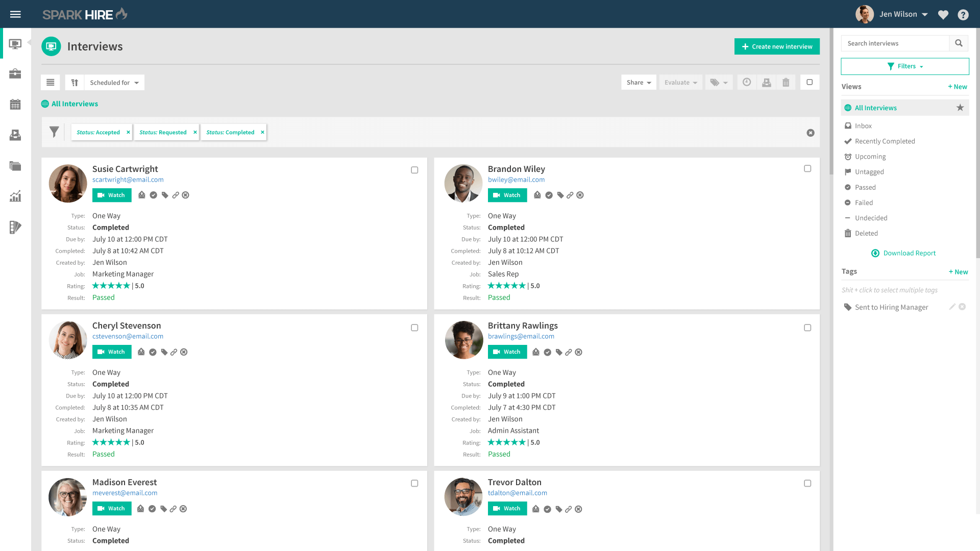This screenshot has height=551, width=980.
Task: Click the Create new interview button
Action: point(776,46)
